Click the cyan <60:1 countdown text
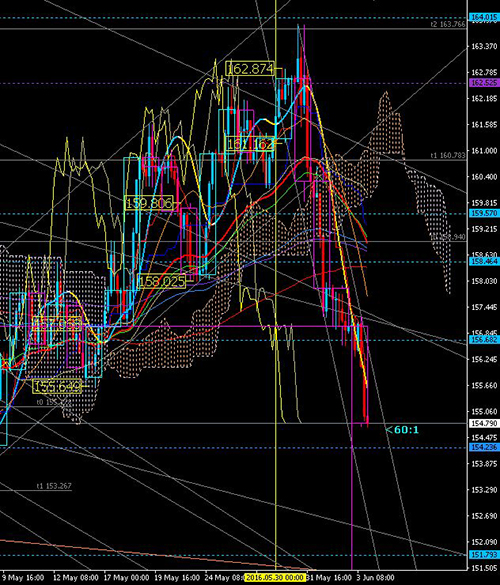Screen dimensions: 500x585 402,430
